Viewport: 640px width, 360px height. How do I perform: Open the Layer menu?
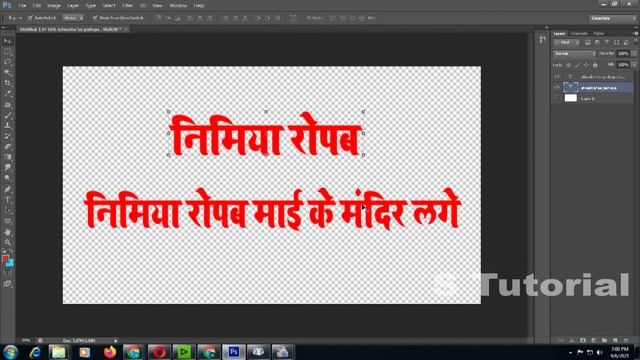[73, 6]
